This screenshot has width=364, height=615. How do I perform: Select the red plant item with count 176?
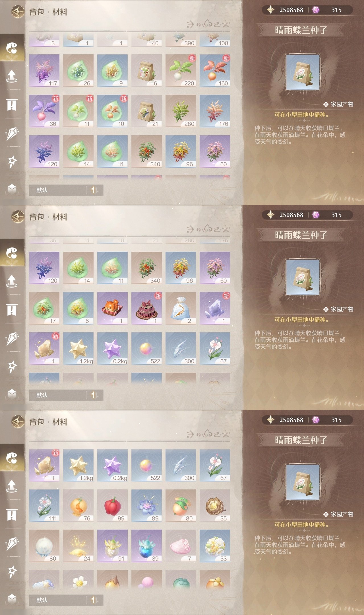215,111
